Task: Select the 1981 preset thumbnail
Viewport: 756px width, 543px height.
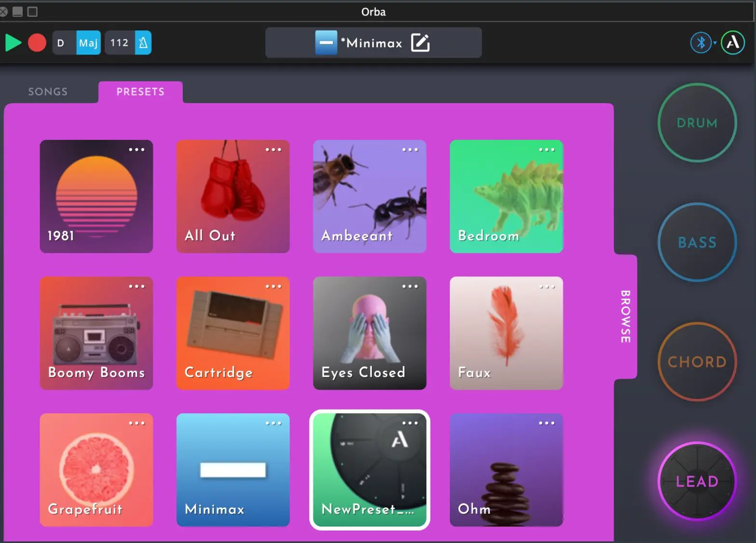Action: click(x=96, y=196)
